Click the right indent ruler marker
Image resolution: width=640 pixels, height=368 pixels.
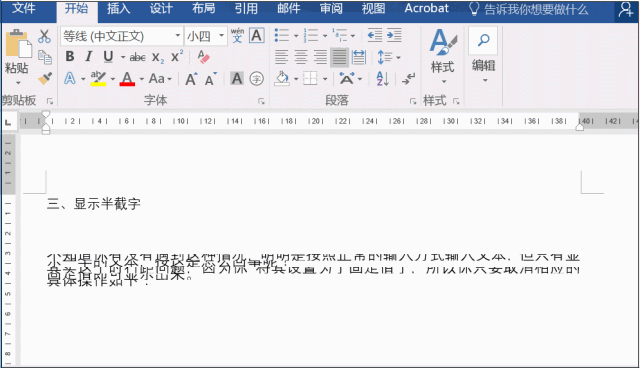580,127
